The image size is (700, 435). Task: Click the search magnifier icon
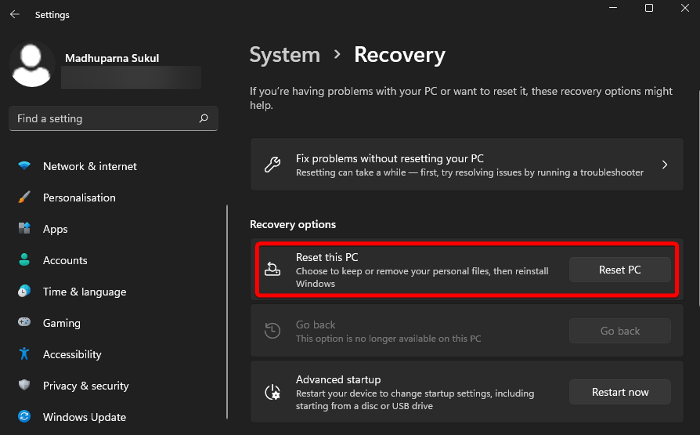pos(204,118)
